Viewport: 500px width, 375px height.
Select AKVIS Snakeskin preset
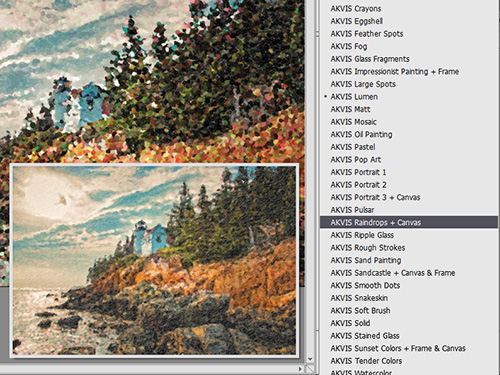click(359, 298)
